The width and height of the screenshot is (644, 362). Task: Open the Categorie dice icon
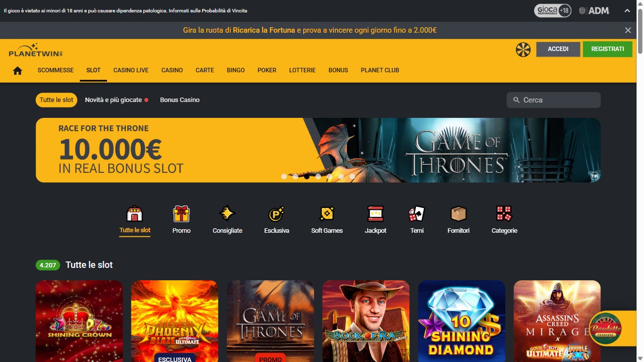504,214
